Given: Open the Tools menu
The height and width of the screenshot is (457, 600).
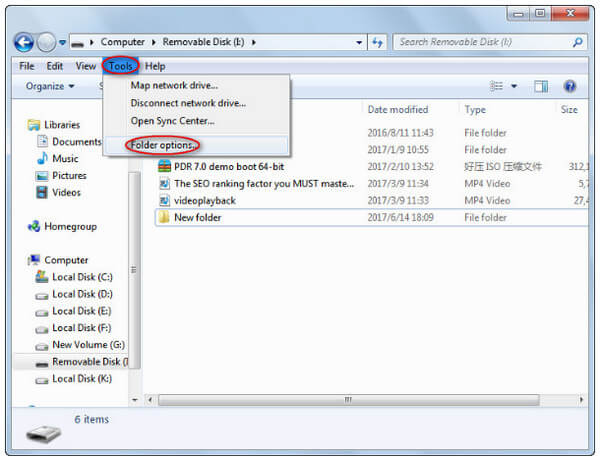Looking at the screenshot, I should (121, 66).
